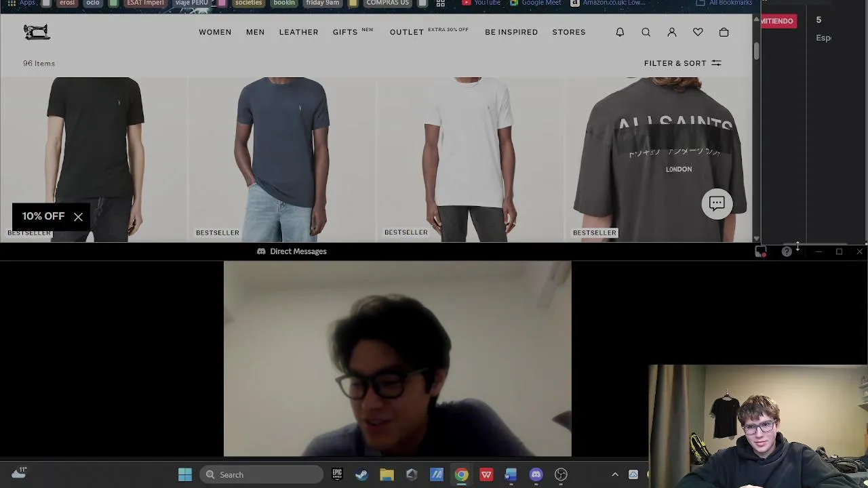
Task: Dismiss the 10% OFF banner
Action: (78, 217)
